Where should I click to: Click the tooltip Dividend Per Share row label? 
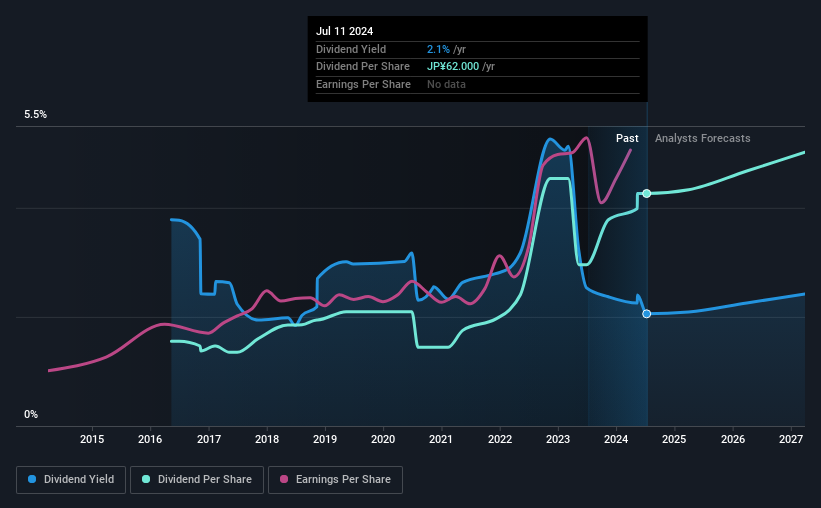click(363, 67)
